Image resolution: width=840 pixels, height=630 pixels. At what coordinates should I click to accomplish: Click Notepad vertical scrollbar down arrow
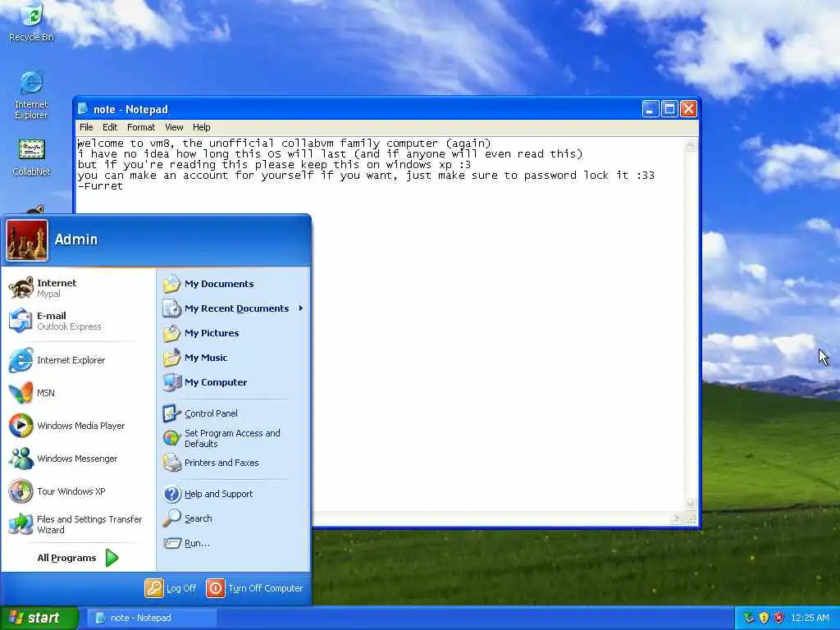tap(690, 503)
